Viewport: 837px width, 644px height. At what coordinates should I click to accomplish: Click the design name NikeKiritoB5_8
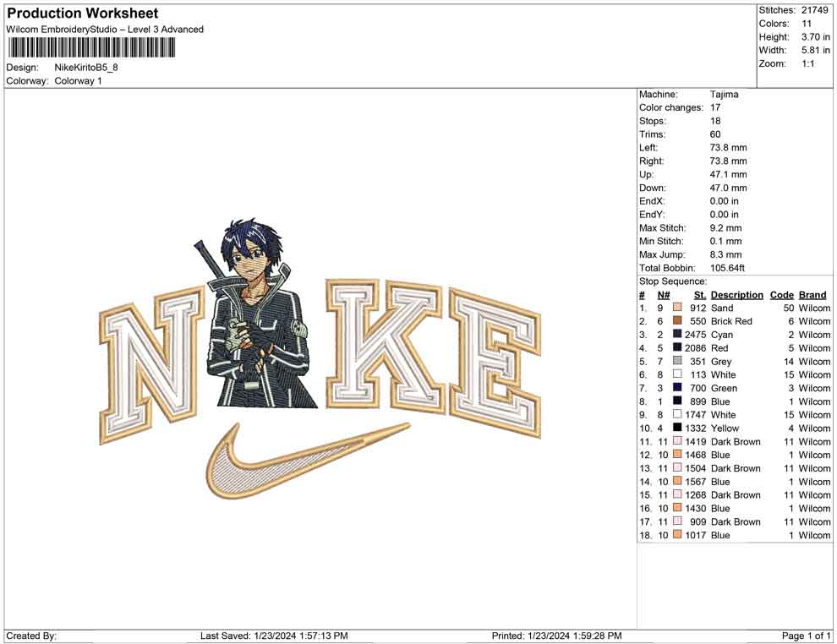[86, 68]
